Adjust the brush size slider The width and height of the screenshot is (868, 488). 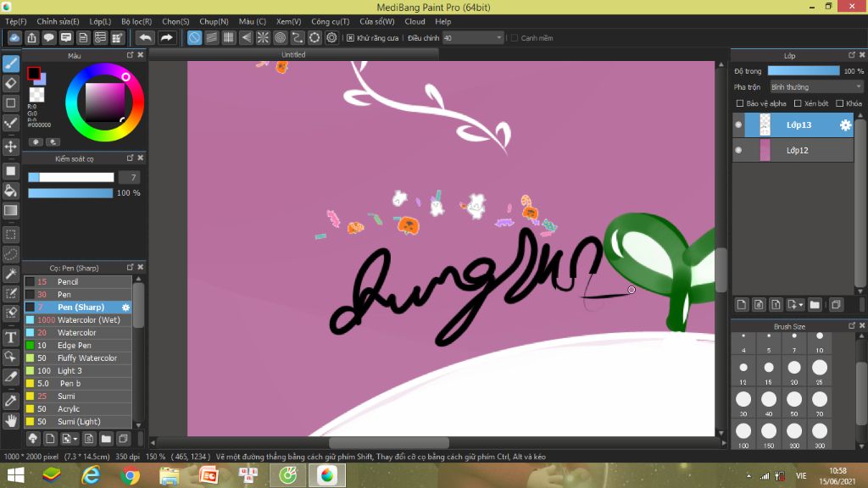point(71,177)
